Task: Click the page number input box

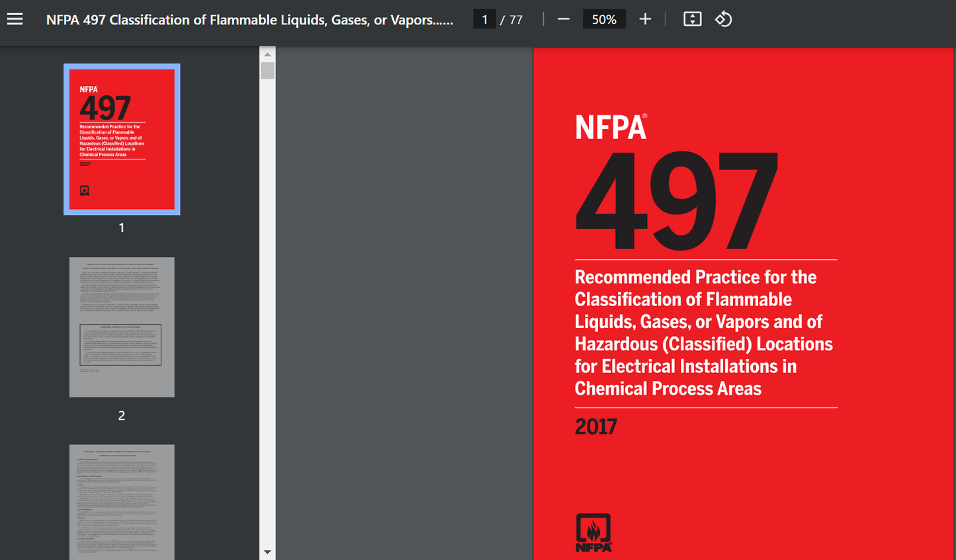Action: coord(485,19)
